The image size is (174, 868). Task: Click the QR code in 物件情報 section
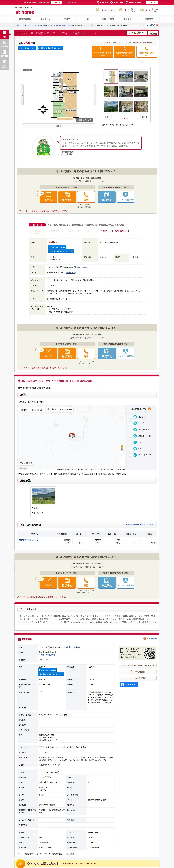click(x=149, y=653)
